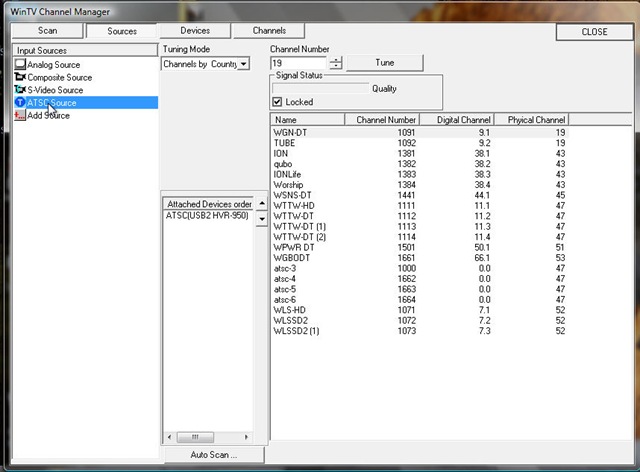Click the S-Video Source camera icon

click(x=20, y=90)
